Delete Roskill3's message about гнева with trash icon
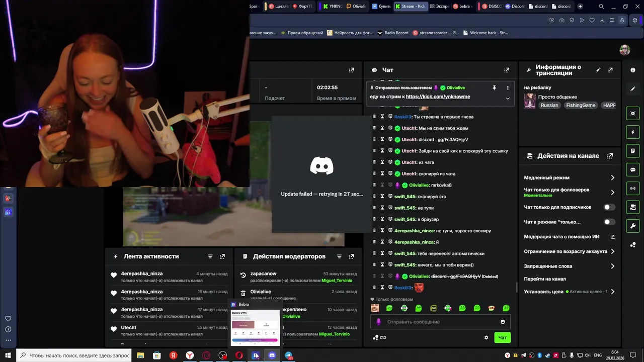This screenshot has width=644, height=362. click(x=374, y=117)
